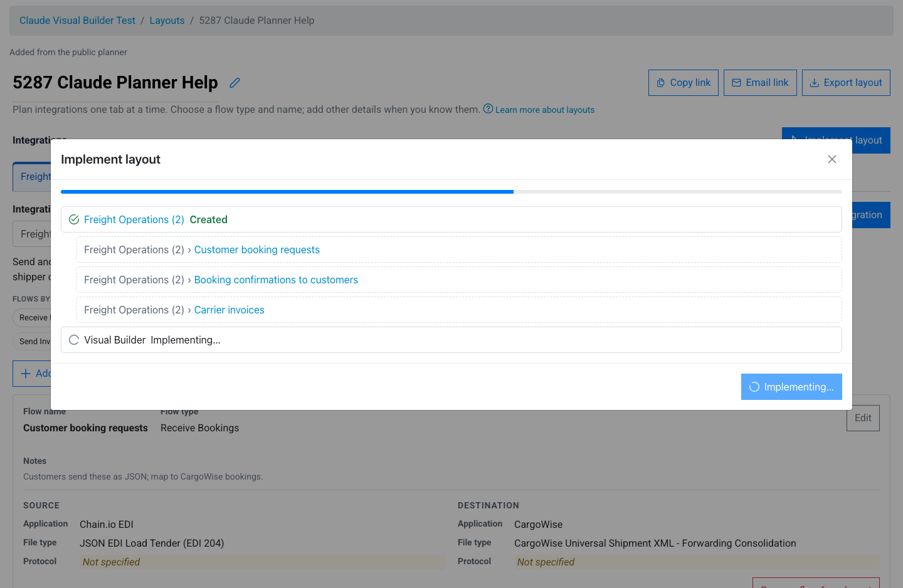Screen dimensions: 903x588
Task: Click the green check icon for Freight Operations
Action: coord(74,219)
